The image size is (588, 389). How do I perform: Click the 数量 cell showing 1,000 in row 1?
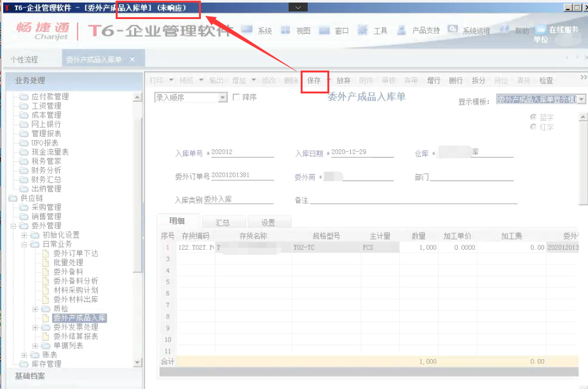click(x=419, y=248)
